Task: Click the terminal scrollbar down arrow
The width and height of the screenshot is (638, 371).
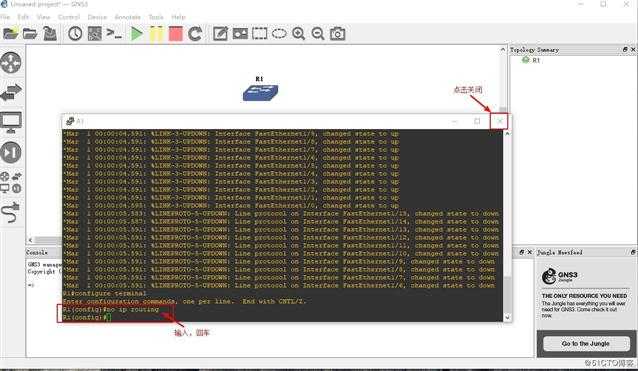Action: pyautogui.click(x=507, y=317)
